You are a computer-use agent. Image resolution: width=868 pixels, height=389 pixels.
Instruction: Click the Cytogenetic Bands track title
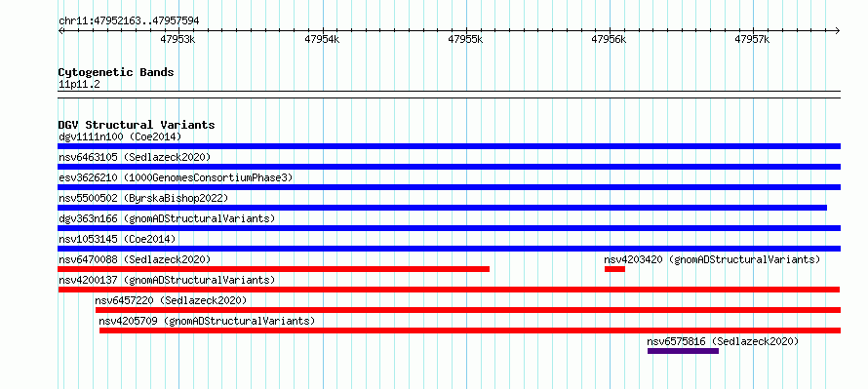click(x=116, y=72)
